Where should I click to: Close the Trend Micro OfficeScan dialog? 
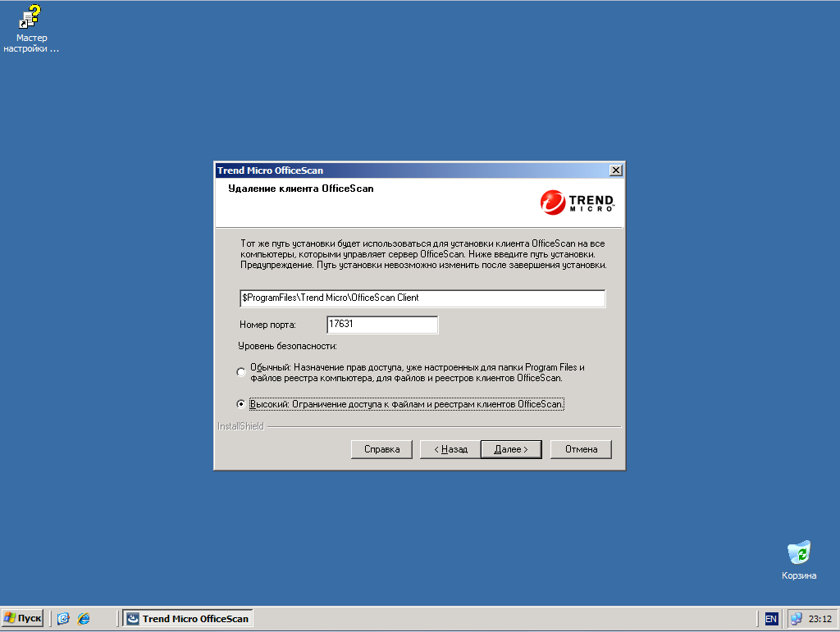pyautogui.click(x=616, y=171)
